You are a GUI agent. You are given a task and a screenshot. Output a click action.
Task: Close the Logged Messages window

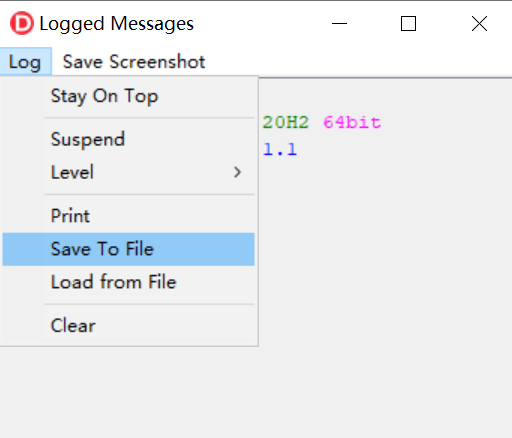[x=479, y=24]
